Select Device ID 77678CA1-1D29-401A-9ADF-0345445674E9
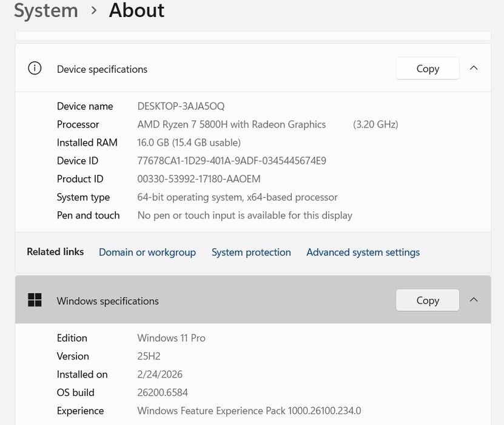This screenshot has width=504, height=425. 232,160
